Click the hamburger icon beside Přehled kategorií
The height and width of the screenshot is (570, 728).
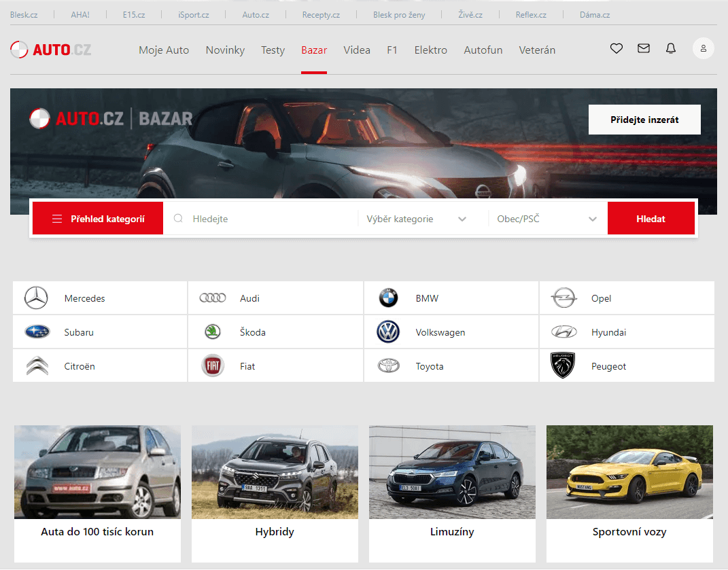point(57,219)
